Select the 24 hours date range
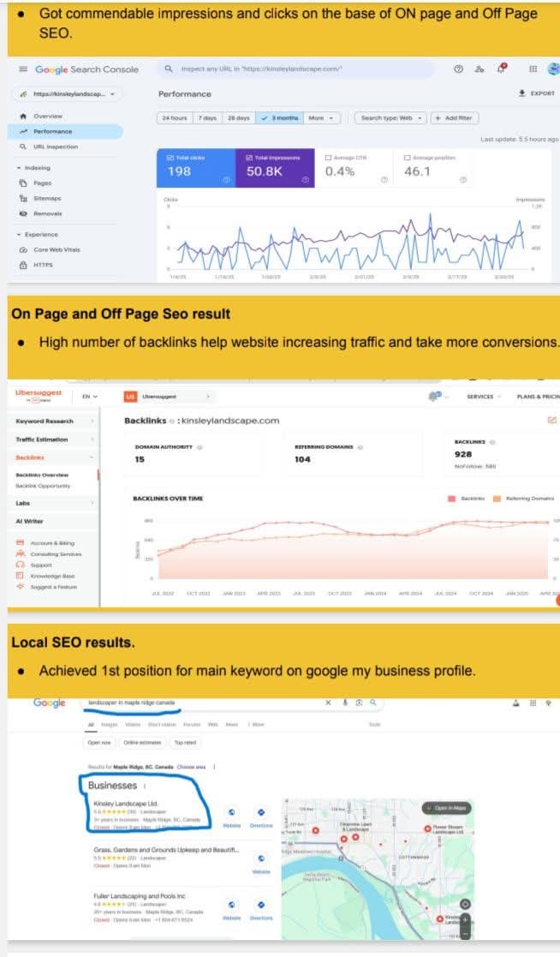 175,117
